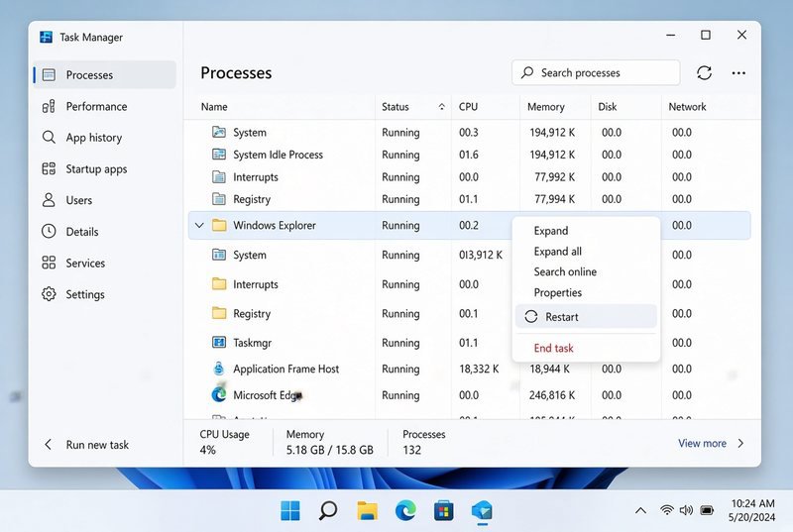The width and height of the screenshot is (793, 532).
Task: Choose End task in the context menu
Action: pyautogui.click(x=586, y=348)
